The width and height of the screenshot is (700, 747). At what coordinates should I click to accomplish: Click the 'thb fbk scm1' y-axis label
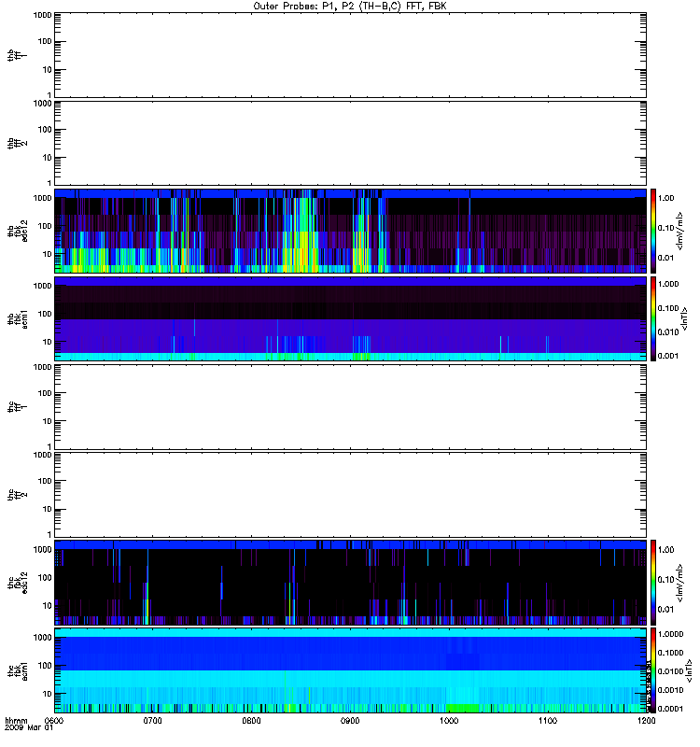[x=17, y=319]
